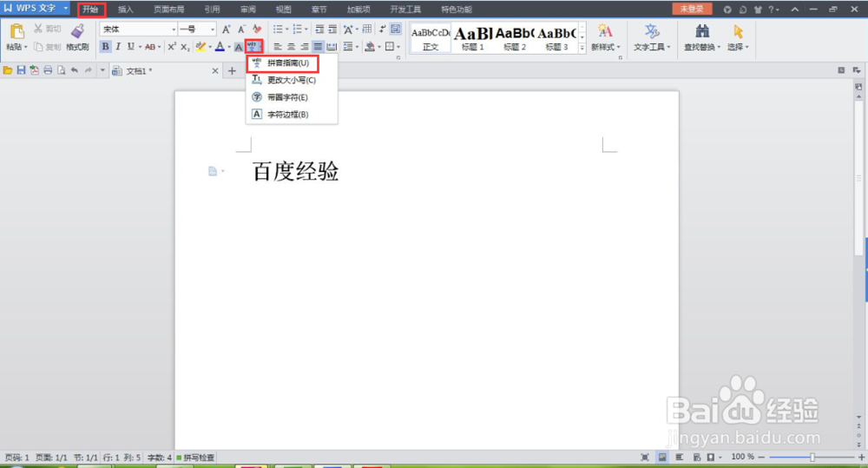
Task: Toggle justified alignment
Action: point(318,47)
